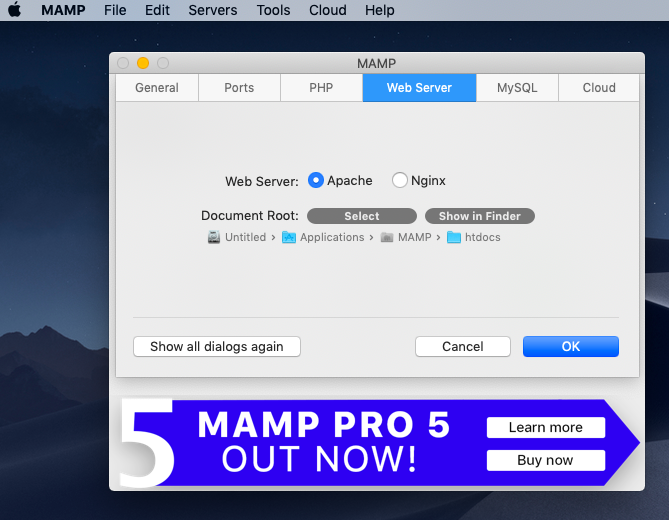Confirm settings with OK button
The image size is (669, 520).
point(570,347)
